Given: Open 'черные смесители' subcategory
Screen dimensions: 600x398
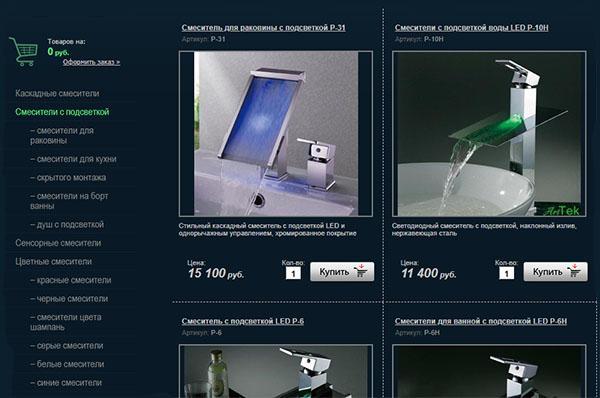Looking at the screenshot, I should pos(69,299).
